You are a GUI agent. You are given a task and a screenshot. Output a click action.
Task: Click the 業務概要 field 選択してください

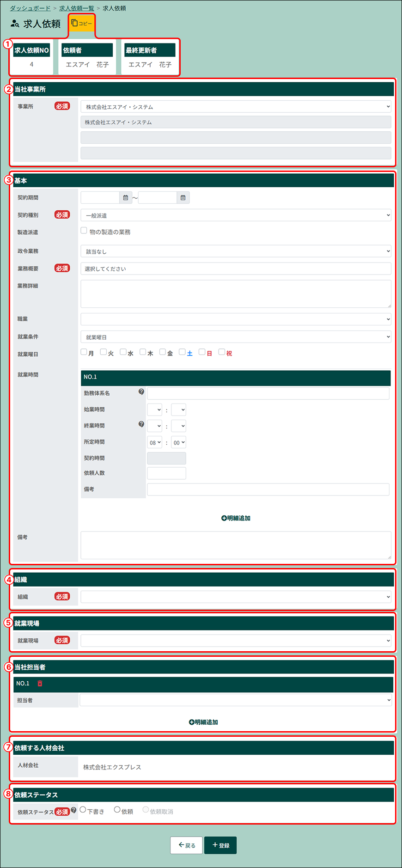pyautogui.click(x=236, y=269)
